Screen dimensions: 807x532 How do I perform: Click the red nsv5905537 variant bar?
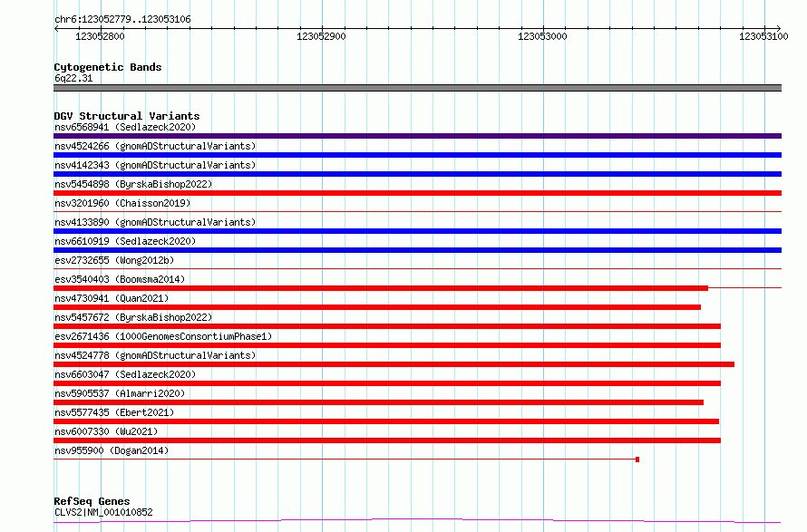(378, 402)
